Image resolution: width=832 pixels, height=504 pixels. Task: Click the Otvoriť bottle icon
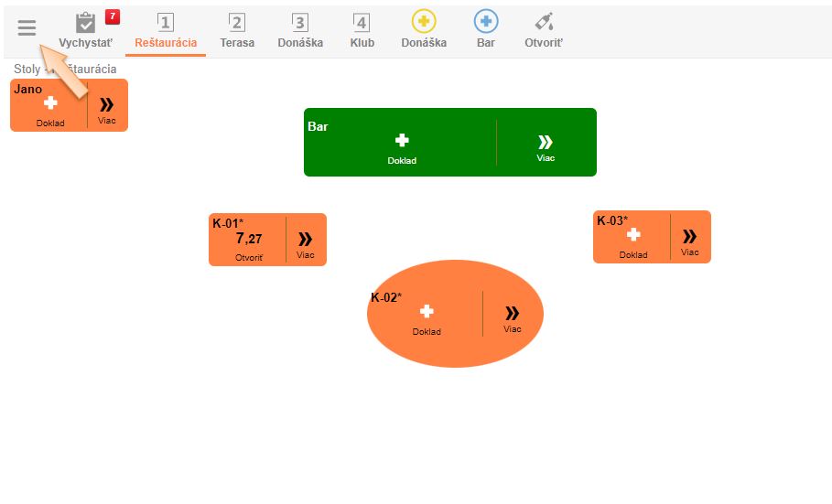pyautogui.click(x=544, y=30)
